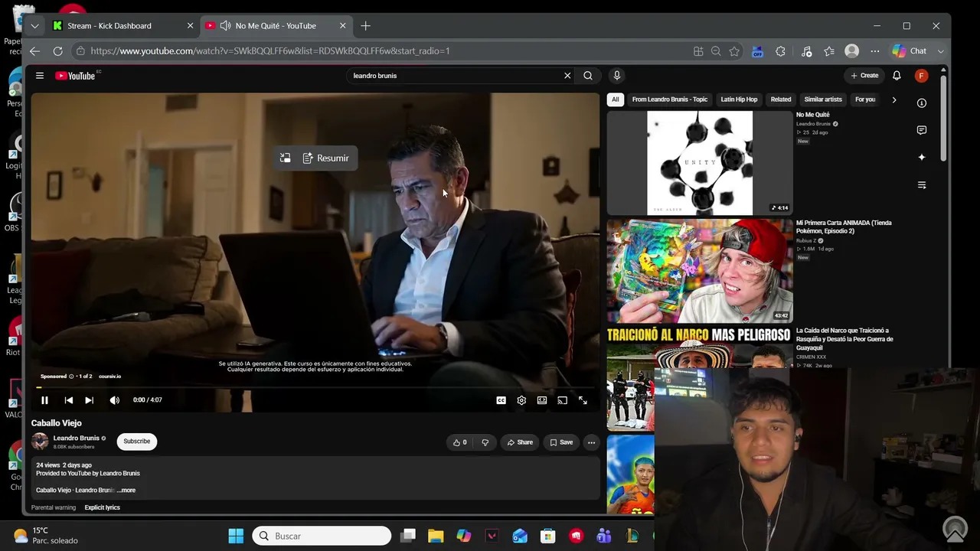Switch to the Stream - Kick Dashboard tab

109,26
